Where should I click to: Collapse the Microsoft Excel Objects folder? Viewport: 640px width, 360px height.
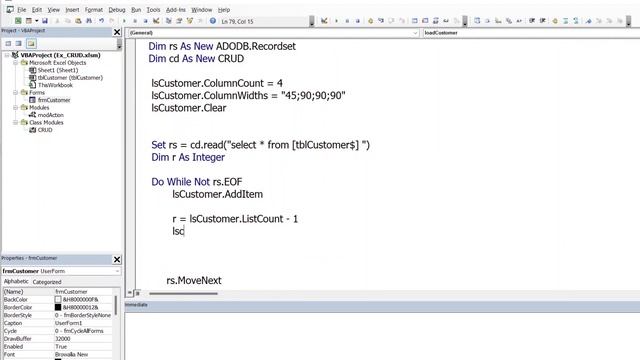pyautogui.click(x=16, y=63)
